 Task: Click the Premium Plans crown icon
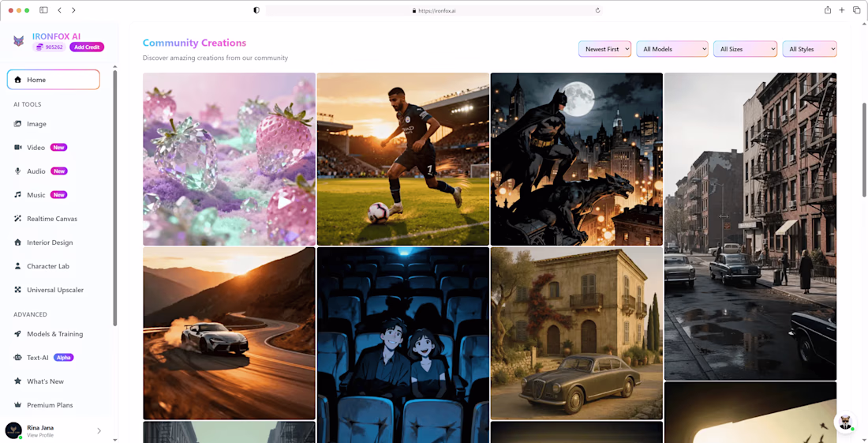[x=17, y=405]
